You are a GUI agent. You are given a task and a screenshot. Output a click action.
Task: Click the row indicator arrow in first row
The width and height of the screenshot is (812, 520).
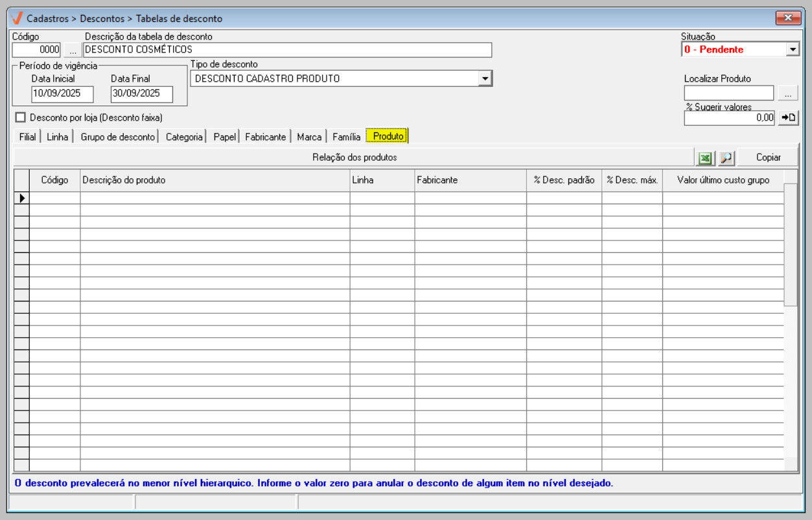click(21, 198)
